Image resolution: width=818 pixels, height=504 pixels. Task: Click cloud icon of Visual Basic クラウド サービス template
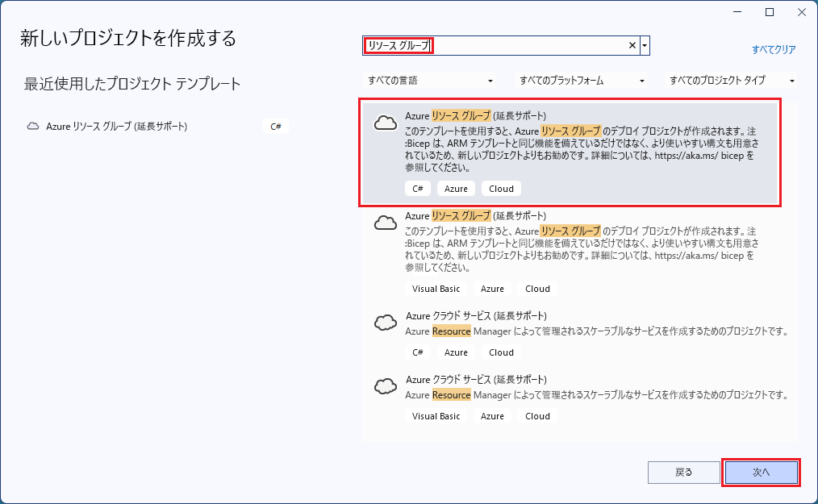point(386,386)
